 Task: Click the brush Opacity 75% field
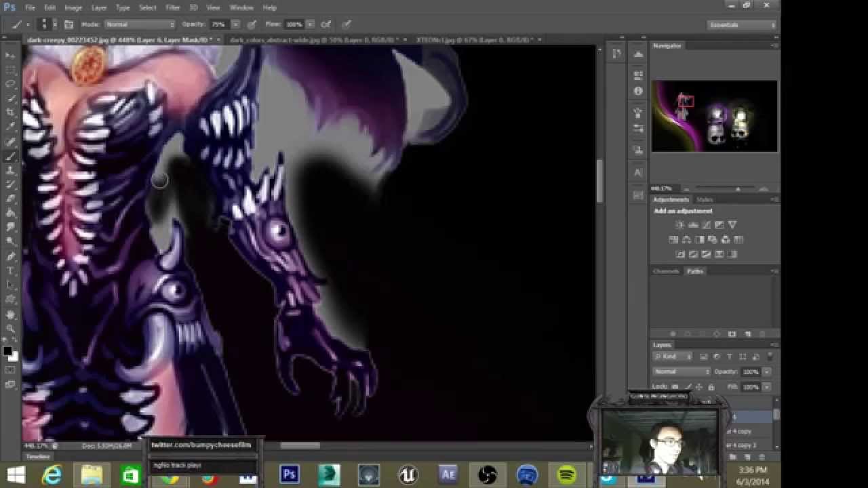point(218,24)
